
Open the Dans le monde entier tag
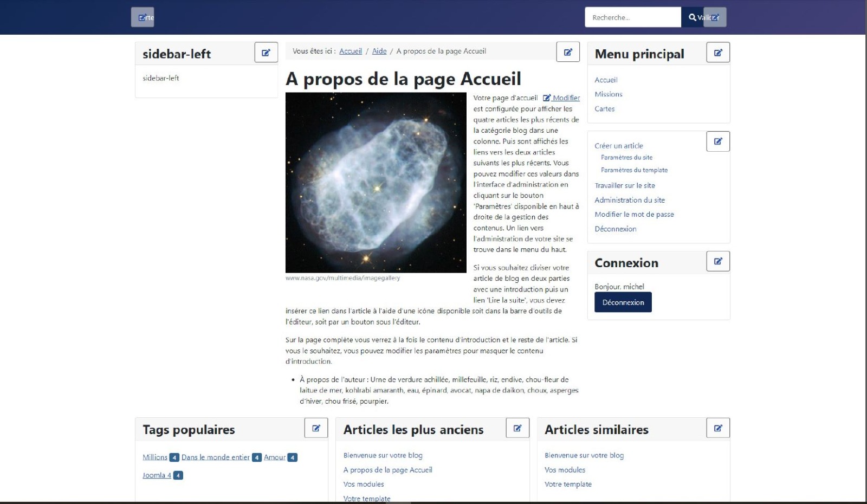[216, 457]
